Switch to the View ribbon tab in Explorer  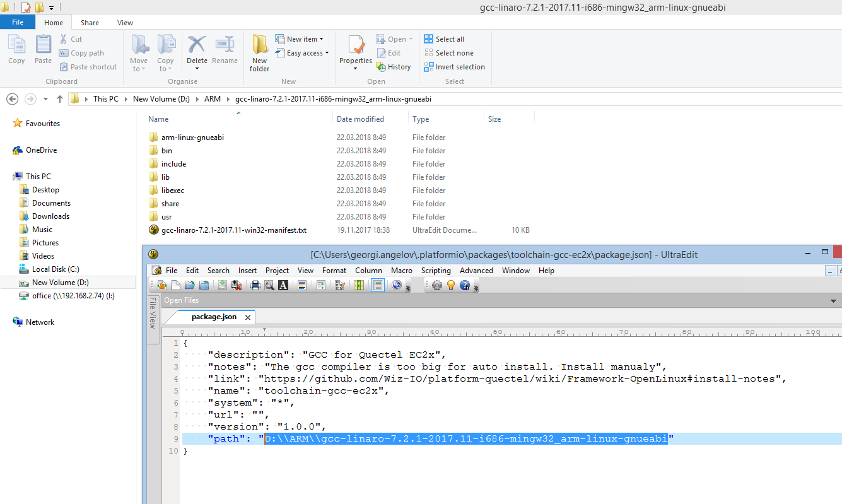coord(125,23)
